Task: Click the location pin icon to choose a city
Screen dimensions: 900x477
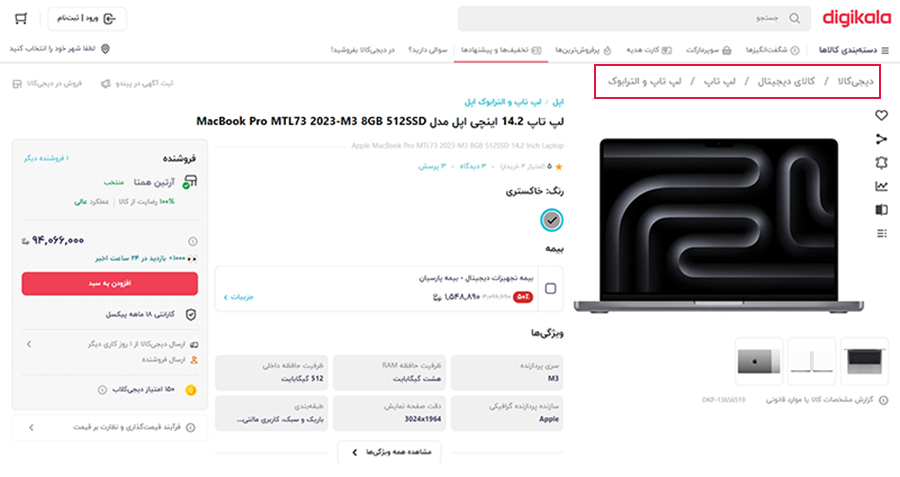Action: coord(105,49)
